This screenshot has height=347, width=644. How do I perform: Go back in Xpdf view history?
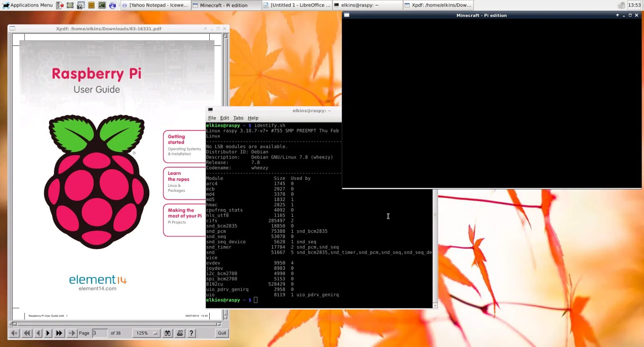14,333
